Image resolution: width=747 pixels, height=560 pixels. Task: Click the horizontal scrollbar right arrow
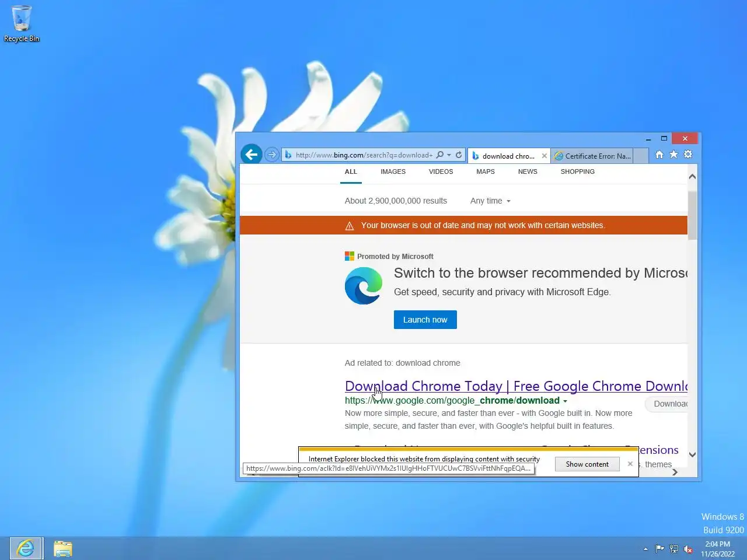point(675,473)
